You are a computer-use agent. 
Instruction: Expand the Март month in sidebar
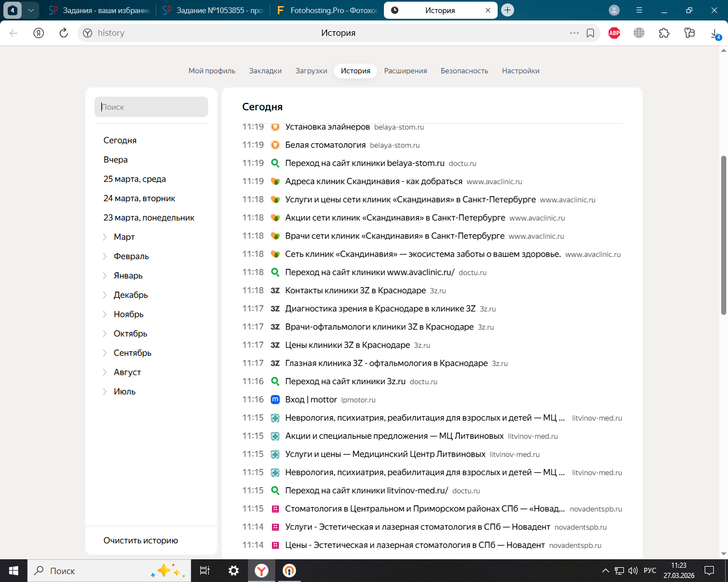click(x=105, y=237)
